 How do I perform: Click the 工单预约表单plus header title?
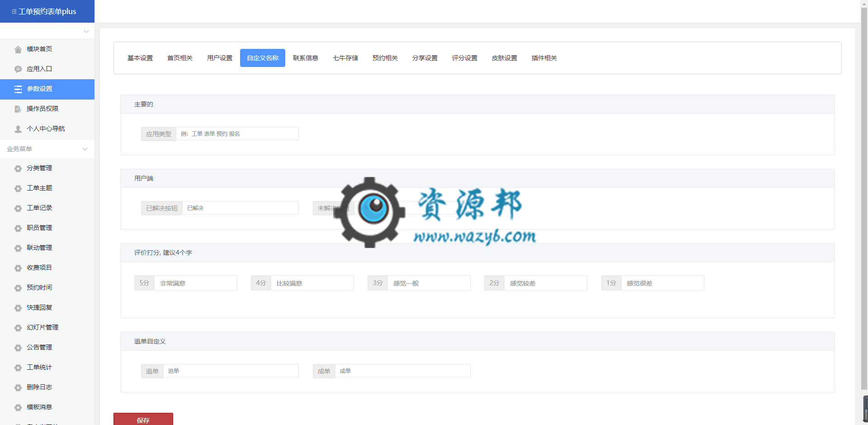click(x=47, y=11)
